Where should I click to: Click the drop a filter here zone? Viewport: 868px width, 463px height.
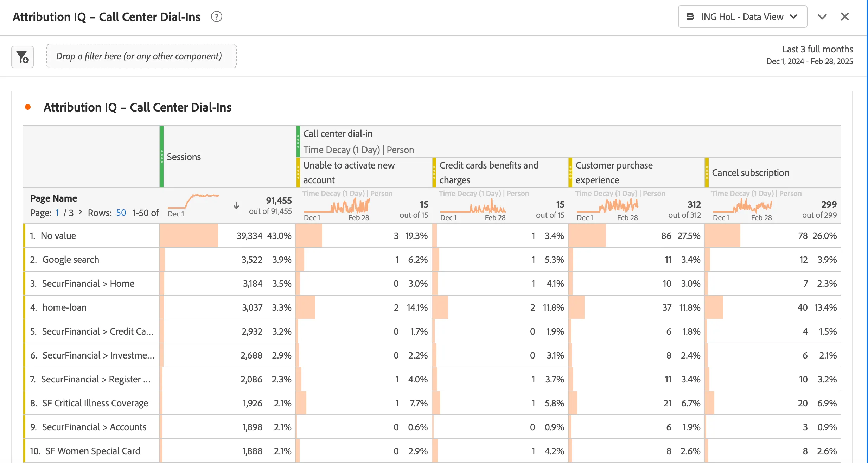click(141, 56)
